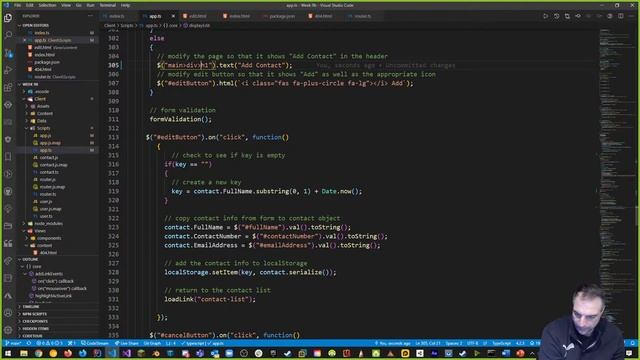The height and width of the screenshot is (360, 640).
Task: Expand the Timeline section
Action: coord(30,307)
